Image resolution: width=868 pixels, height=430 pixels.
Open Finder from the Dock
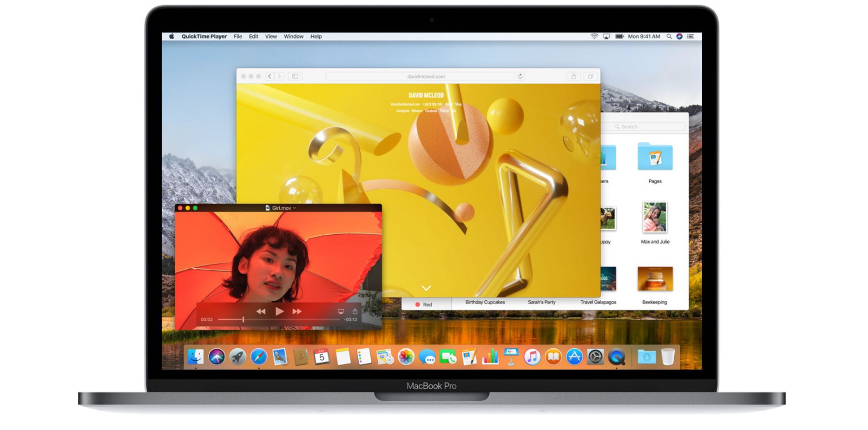(x=196, y=357)
